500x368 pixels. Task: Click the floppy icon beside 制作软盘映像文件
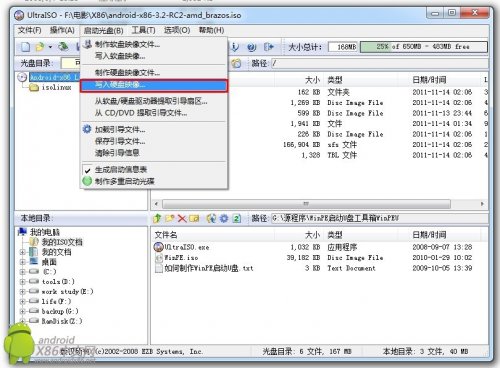coord(87,44)
